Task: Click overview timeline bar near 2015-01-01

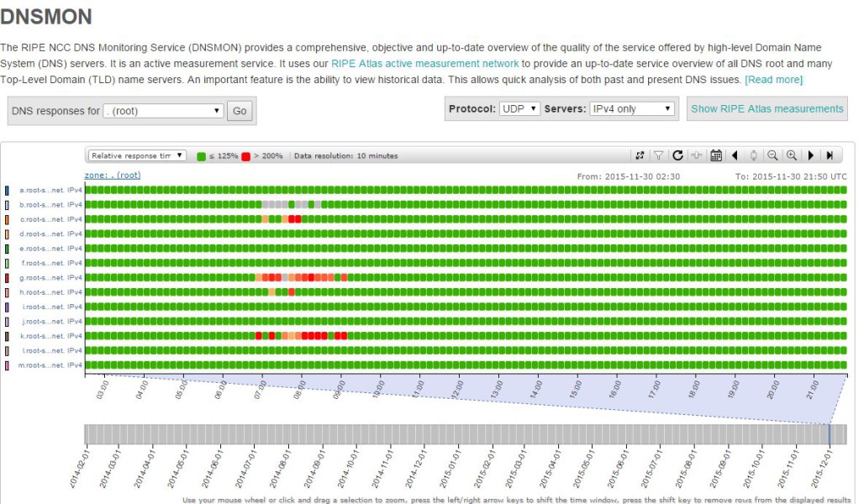Action: pos(459,434)
